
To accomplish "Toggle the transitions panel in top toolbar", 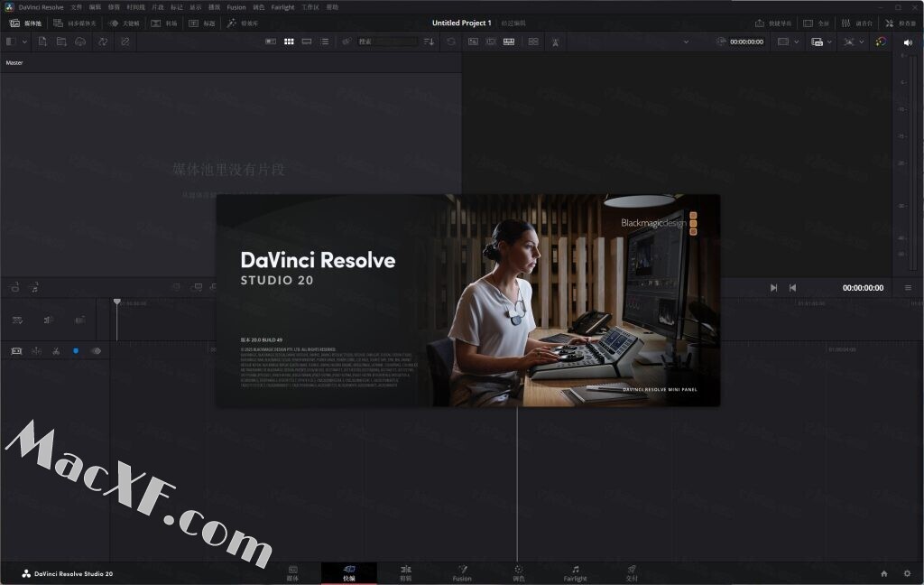I will point(164,23).
